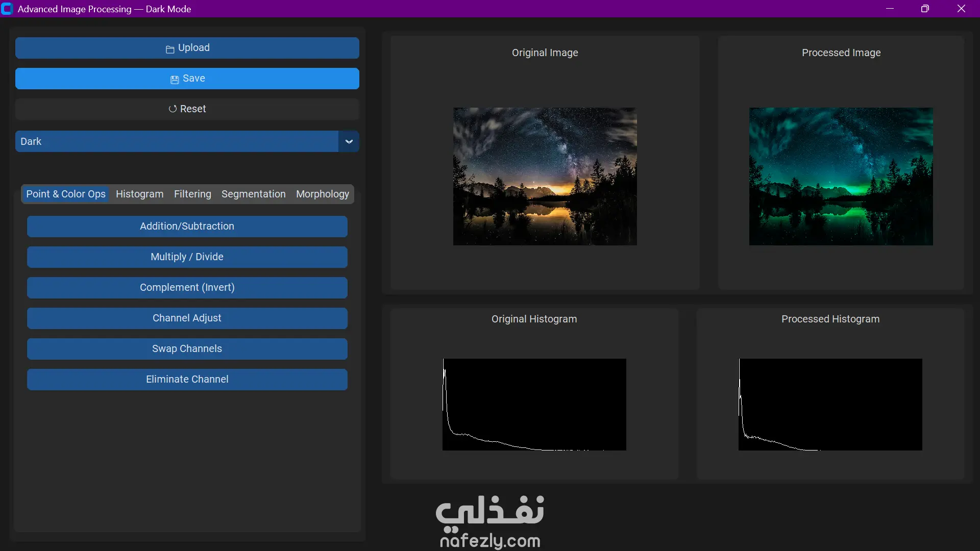This screenshot has width=980, height=551.
Task: Click the processed image preview
Action: (x=841, y=177)
